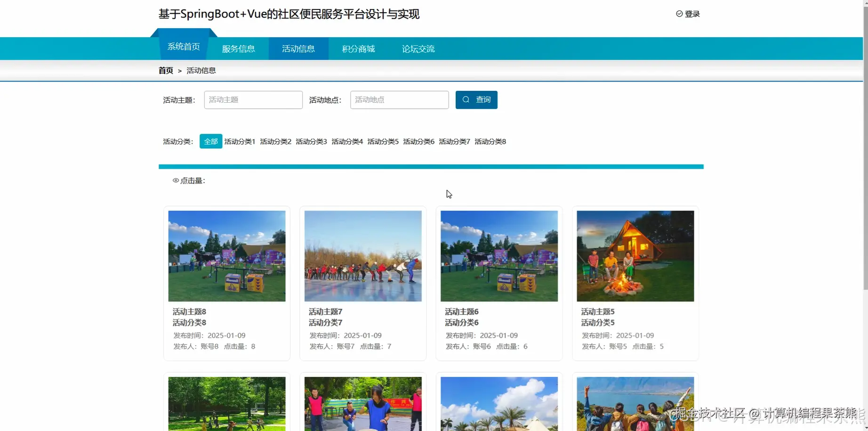Select the 全部 category filter

click(210, 141)
